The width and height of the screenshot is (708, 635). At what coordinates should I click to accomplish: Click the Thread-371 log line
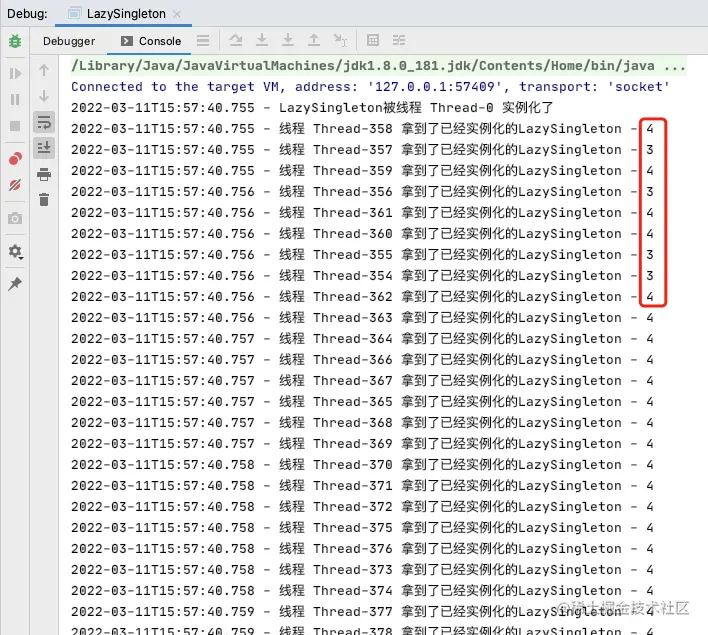[363, 486]
